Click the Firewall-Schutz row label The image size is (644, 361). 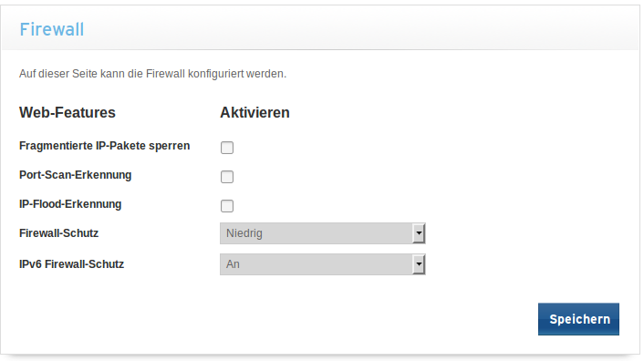(58, 233)
